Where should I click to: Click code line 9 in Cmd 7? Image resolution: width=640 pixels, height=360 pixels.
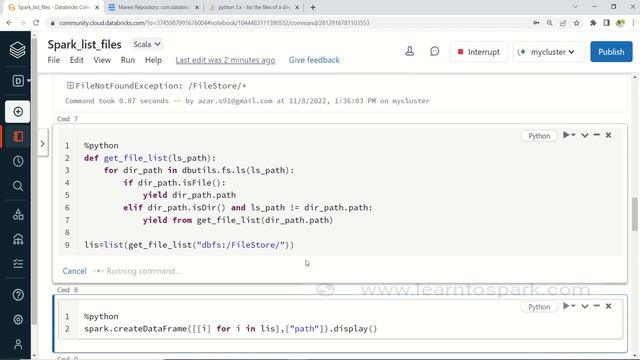coord(189,245)
